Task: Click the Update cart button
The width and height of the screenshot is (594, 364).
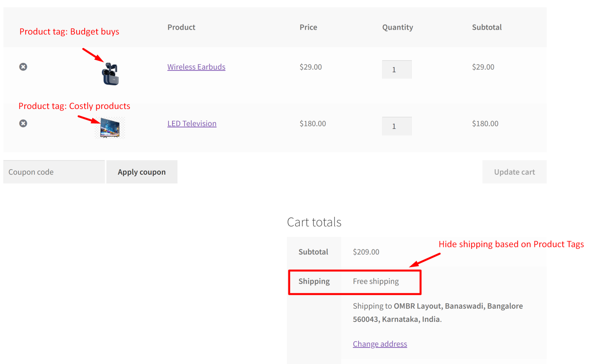Action: point(514,172)
